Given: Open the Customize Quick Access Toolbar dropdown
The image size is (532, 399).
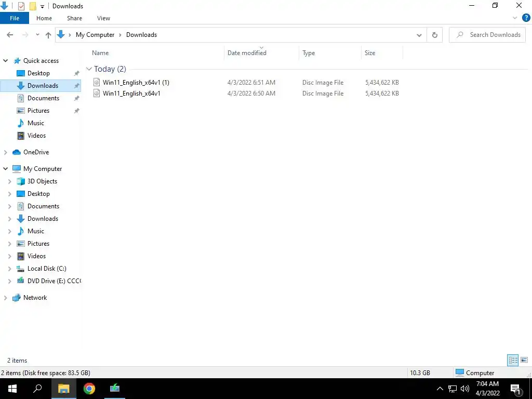Looking at the screenshot, I should click(x=42, y=6).
